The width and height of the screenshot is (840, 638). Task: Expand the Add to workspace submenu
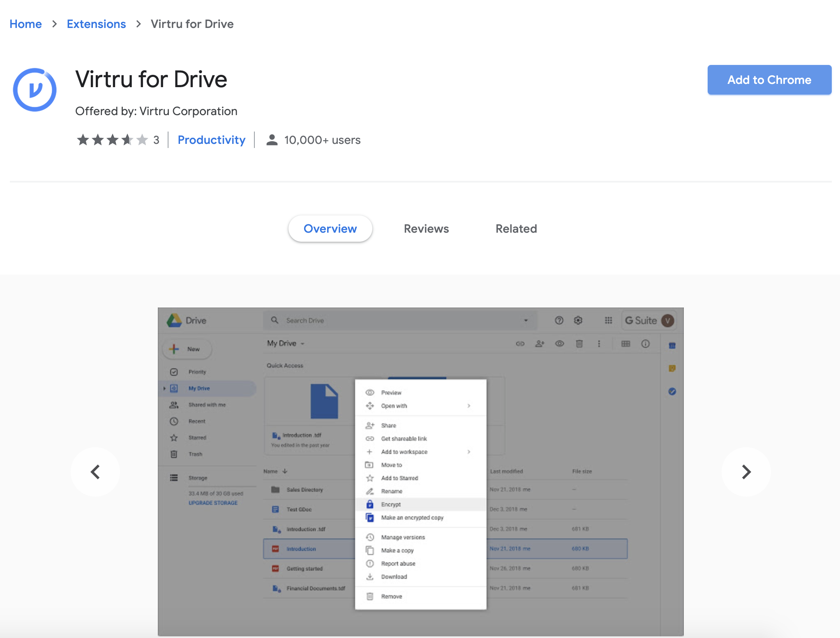coord(469,452)
